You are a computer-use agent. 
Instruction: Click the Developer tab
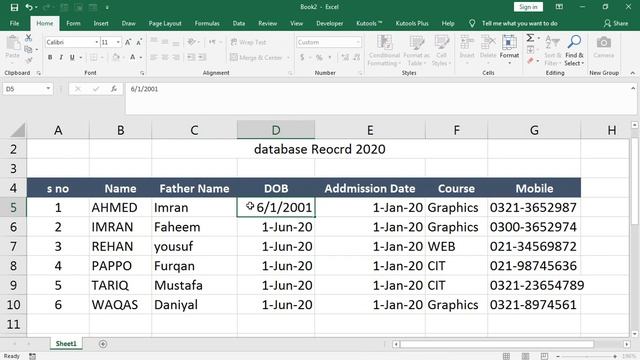coord(330,23)
